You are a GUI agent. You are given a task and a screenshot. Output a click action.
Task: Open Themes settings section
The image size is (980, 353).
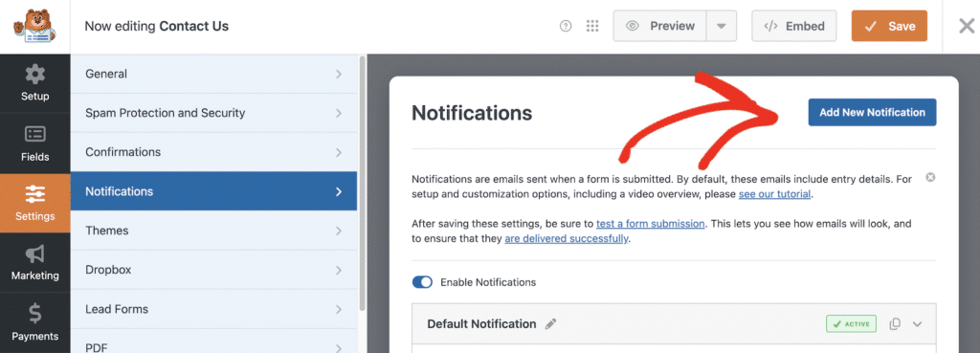(x=213, y=231)
